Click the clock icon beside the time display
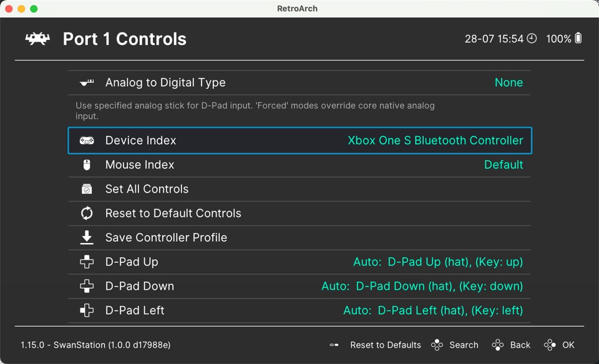The image size is (599, 364). (532, 38)
